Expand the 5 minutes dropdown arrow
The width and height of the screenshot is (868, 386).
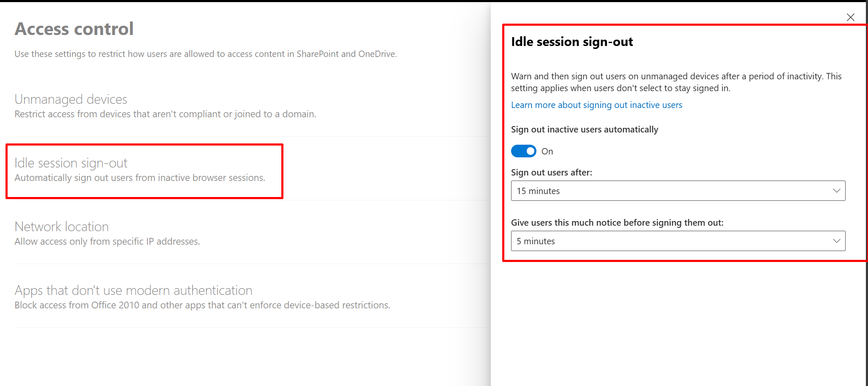pyautogui.click(x=836, y=241)
